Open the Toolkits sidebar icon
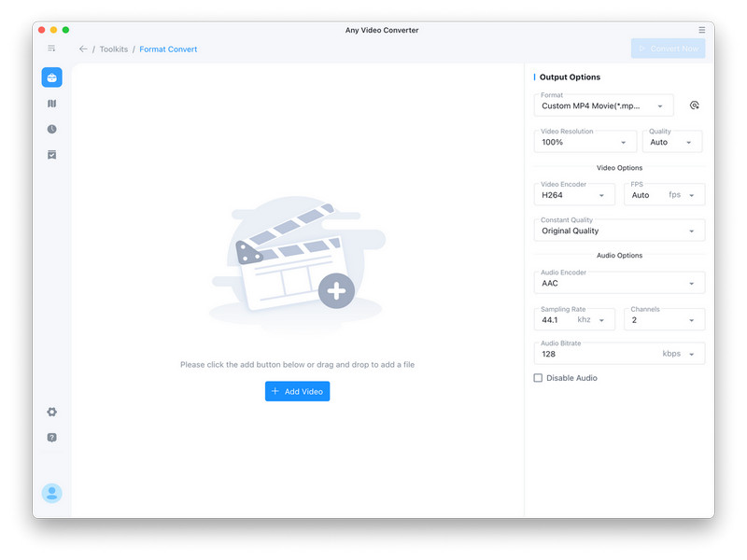The width and height of the screenshot is (747, 560). pos(52,77)
